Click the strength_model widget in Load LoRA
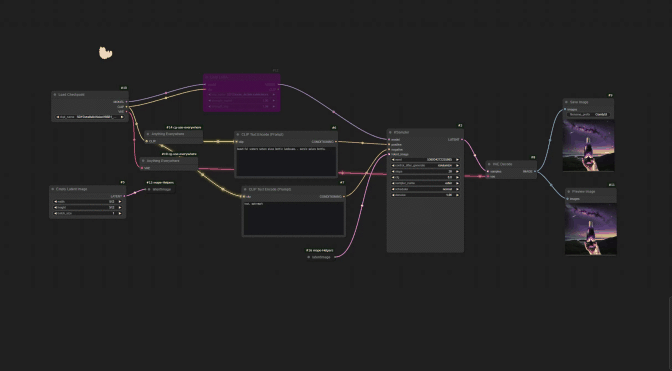This screenshot has width=672, height=371. [x=242, y=101]
